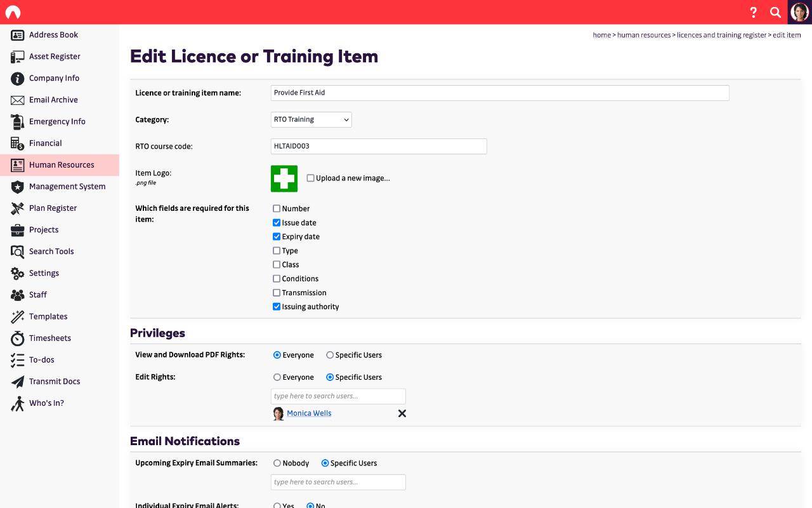
Task: Follow licences and training register breadcrumb
Action: coord(722,35)
